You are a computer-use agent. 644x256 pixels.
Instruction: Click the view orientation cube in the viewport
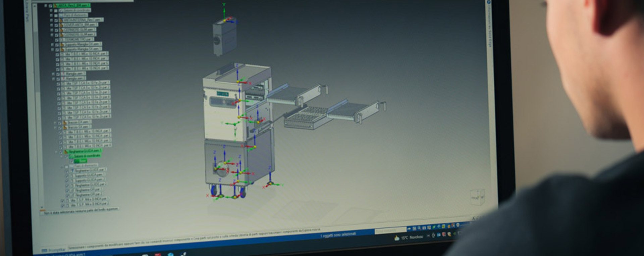tap(477, 197)
